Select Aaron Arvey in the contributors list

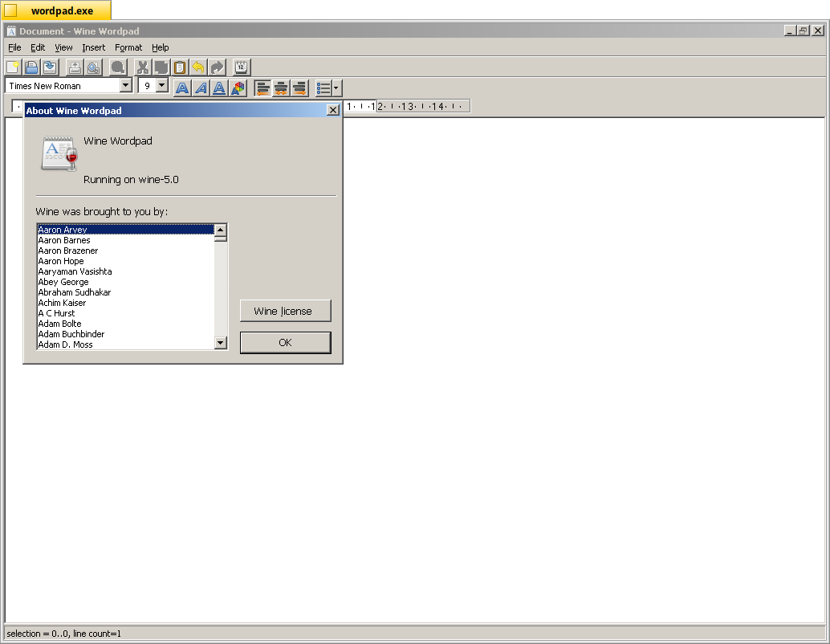tap(125, 230)
